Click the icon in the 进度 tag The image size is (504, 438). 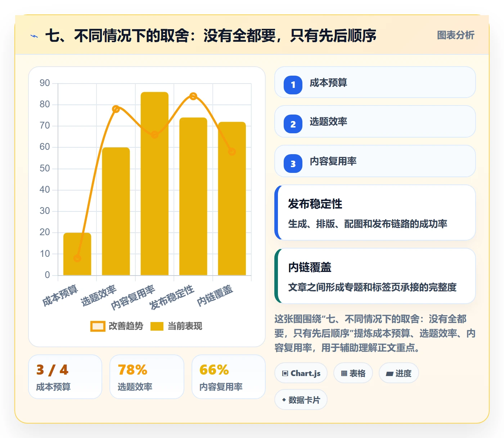coord(390,374)
